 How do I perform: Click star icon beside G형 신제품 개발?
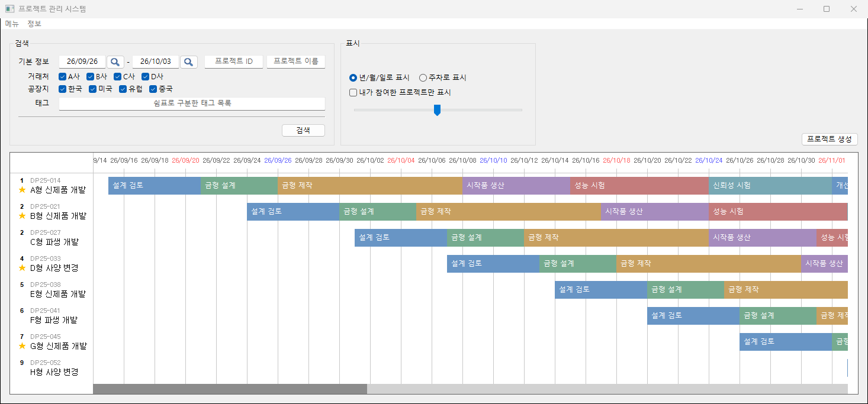click(22, 346)
